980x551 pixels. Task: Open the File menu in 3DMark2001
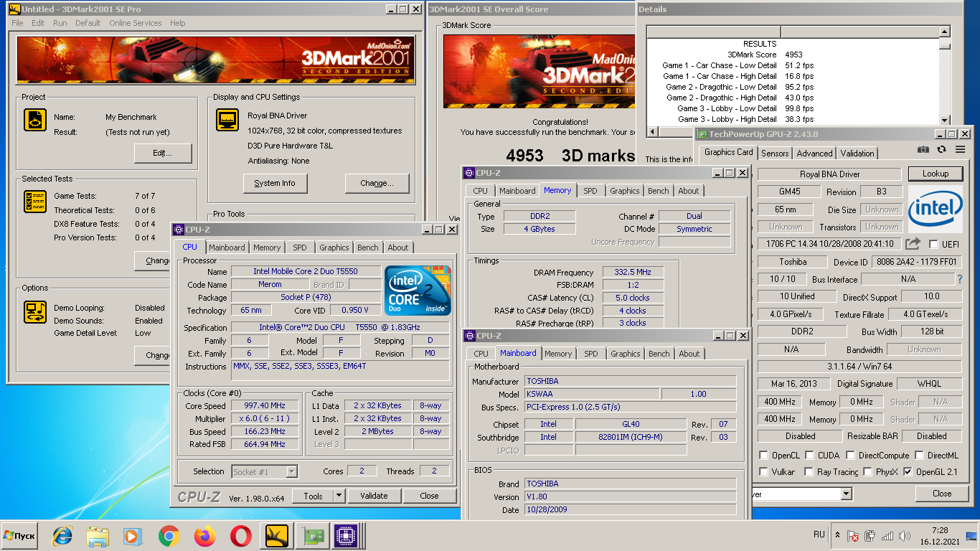(x=17, y=23)
